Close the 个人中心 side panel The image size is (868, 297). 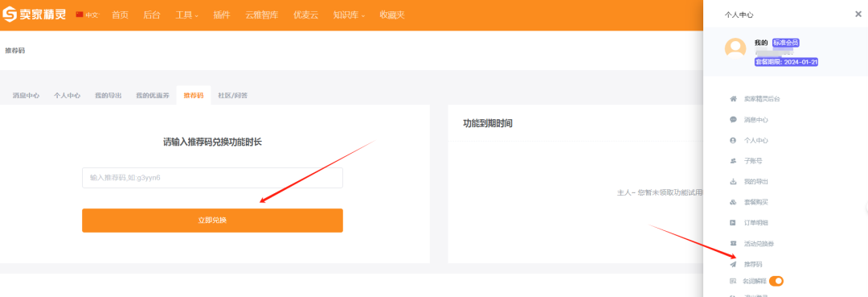pos(858,14)
